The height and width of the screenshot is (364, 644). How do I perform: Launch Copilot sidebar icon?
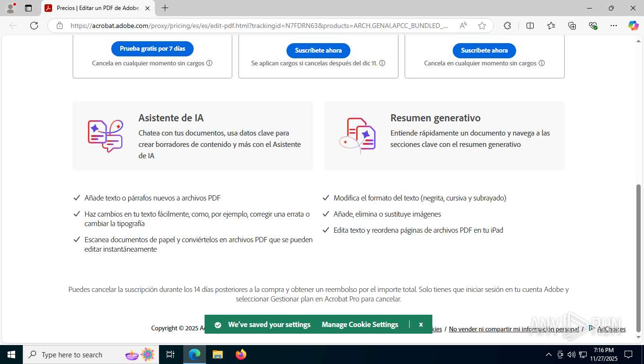[x=633, y=26]
